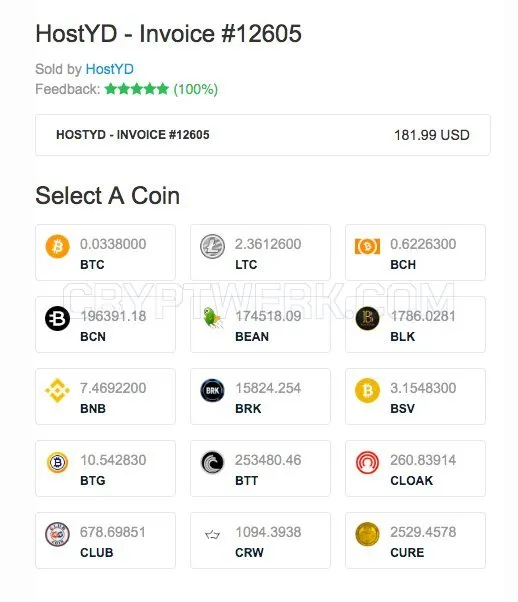Select the BitTorrent BTT swirl icon
The width and height of the screenshot is (518, 602).
pyautogui.click(x=212, y=462)
